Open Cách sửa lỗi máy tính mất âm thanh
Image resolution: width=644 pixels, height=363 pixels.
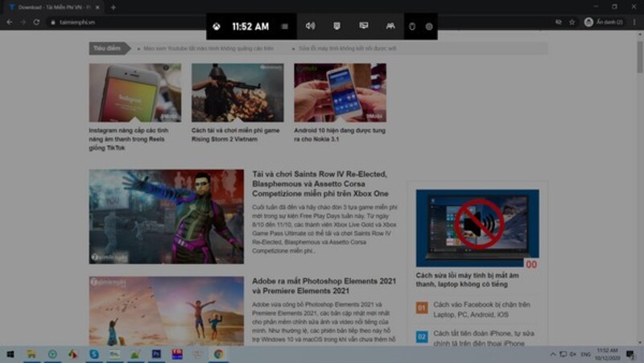(x=468, y=279)
